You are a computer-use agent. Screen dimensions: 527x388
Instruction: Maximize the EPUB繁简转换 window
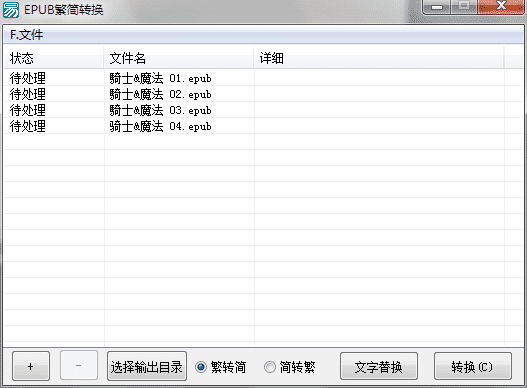[x=464, y=7]
